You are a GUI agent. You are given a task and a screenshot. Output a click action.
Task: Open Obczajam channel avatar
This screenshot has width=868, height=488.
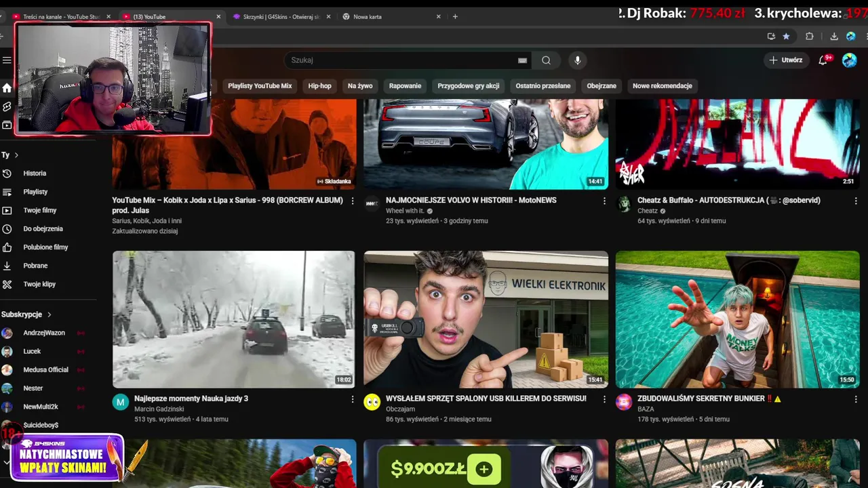pyautogui.click(x=372, y=402)
